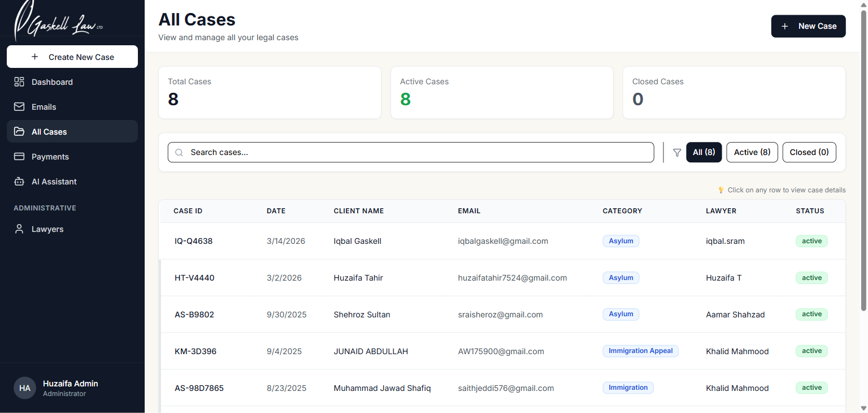Click the magnifier icon in the search box

[179, 152]
